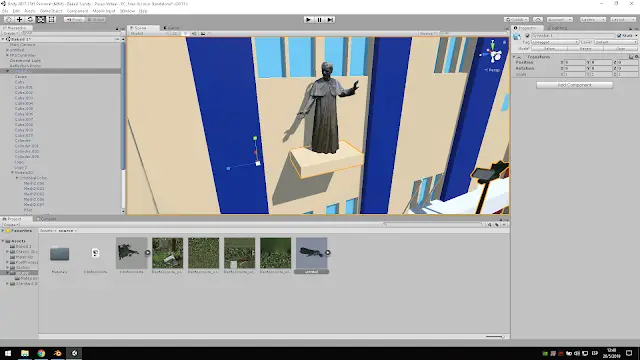Toggle the scene gizmo lock icon

pyautogui.click(x=504, y=42)
